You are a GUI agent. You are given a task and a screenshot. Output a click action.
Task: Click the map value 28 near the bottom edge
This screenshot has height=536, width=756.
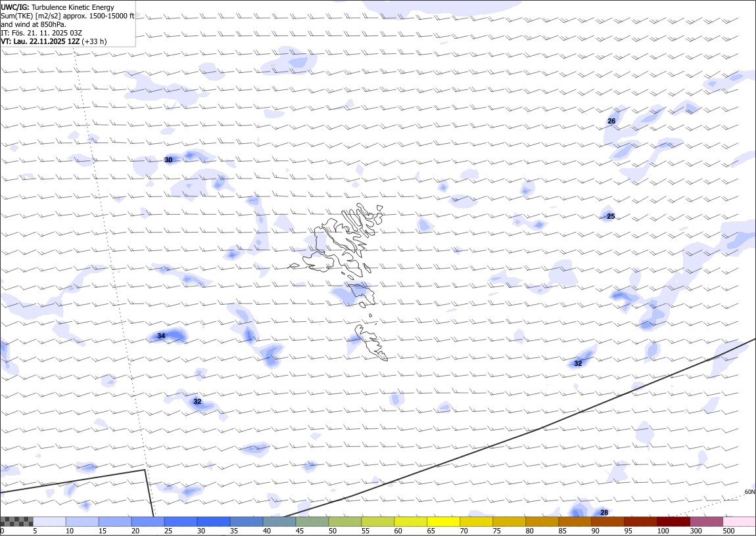point(604,512)
